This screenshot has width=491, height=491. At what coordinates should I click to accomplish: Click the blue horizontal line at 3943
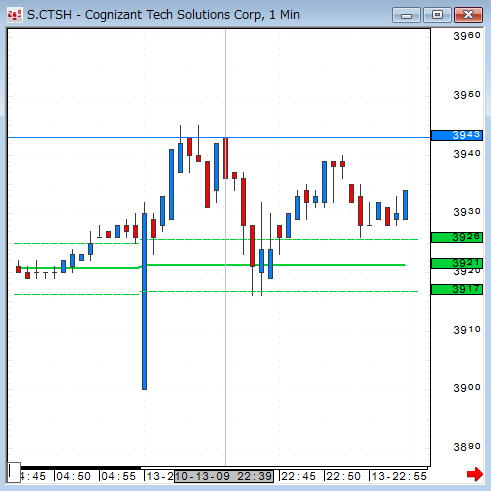click(219, 137)
